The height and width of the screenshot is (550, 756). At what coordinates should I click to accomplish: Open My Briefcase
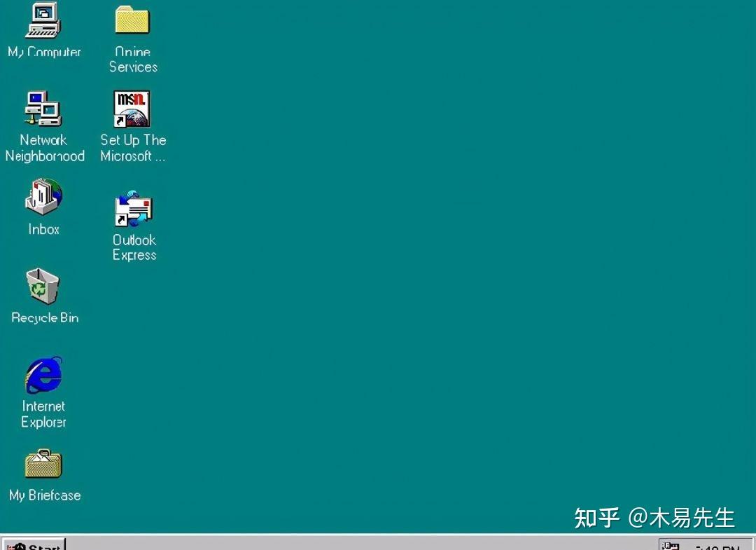pyautogui.click(x=43, y=464)
